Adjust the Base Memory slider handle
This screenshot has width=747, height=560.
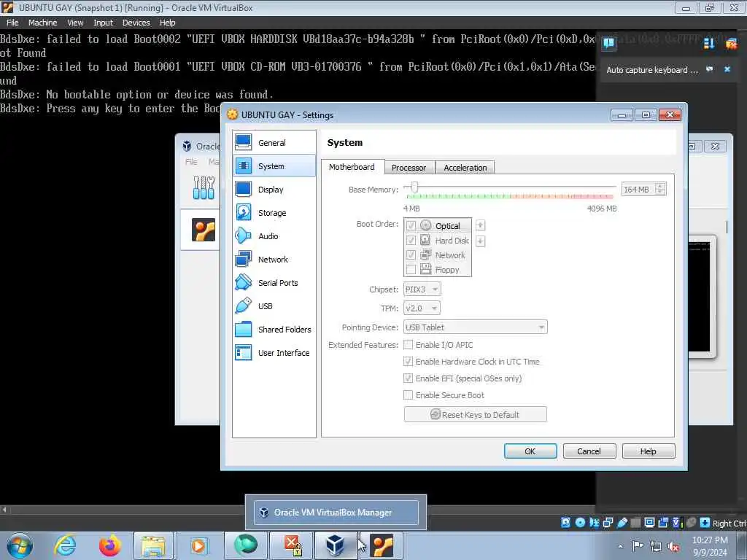[x=414, y=187]
